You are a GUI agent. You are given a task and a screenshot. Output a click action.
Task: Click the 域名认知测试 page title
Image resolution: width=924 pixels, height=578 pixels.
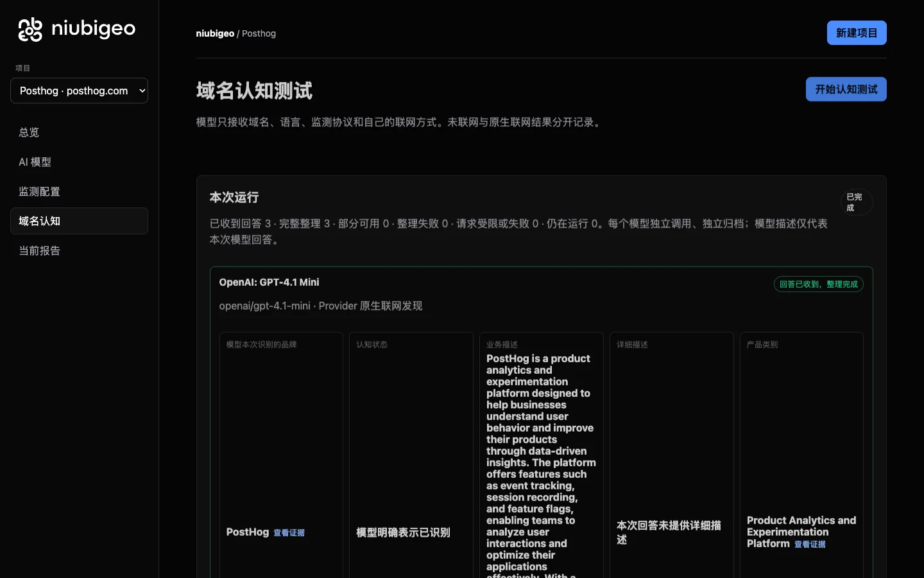[254, 91]
